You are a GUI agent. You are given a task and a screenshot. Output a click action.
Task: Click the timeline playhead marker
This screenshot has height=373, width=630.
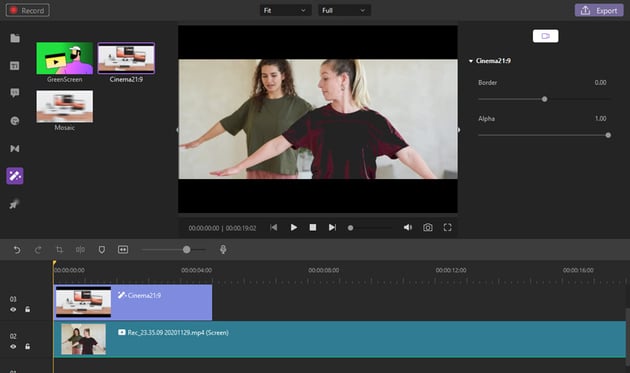(54, 263)
